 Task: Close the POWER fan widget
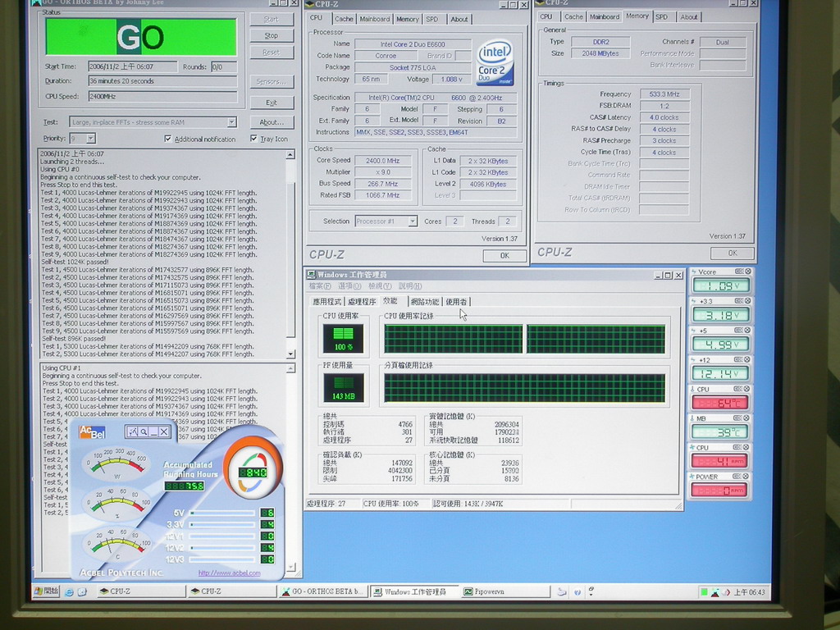(746, 477)
